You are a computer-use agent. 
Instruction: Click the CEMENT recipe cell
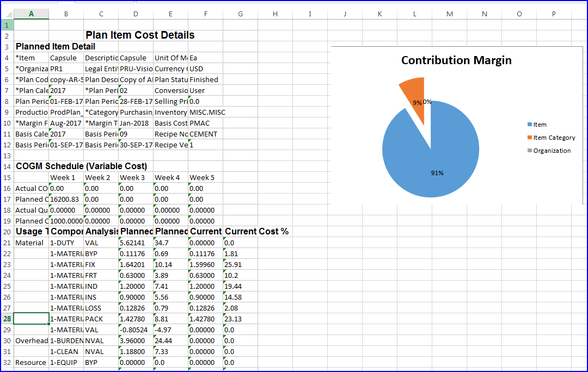(205, 134)
